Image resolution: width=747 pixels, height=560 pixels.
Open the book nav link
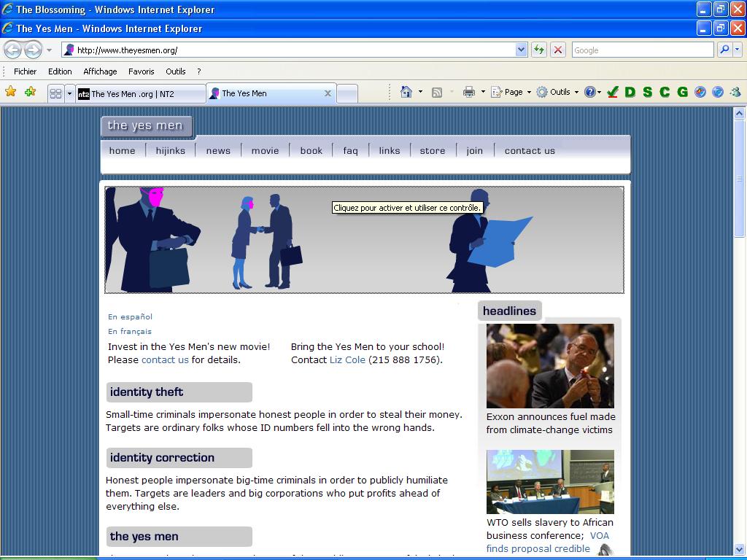311,150
